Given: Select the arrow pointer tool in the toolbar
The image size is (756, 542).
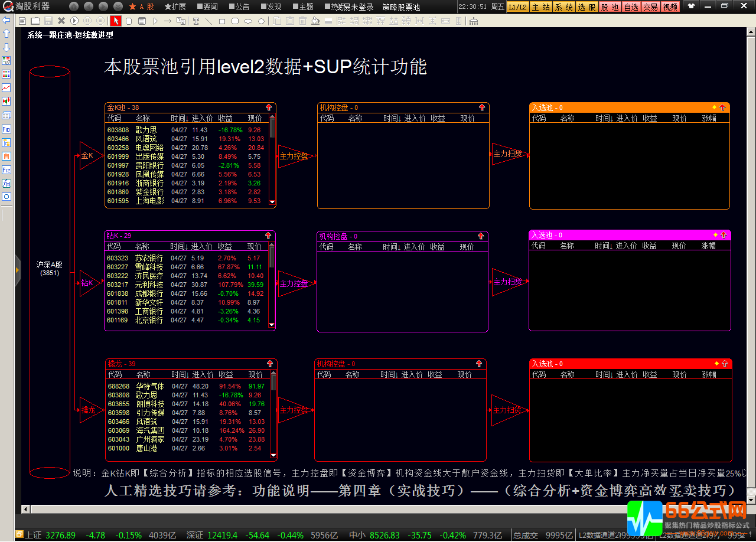Looking at the screenshot, I should coord(116,21).
